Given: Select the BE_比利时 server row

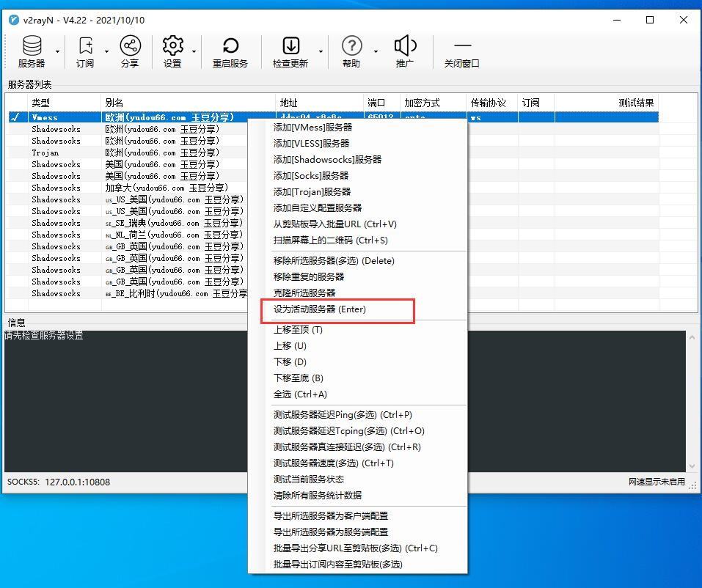Looking at the screenshot, I should coord(128,293).
